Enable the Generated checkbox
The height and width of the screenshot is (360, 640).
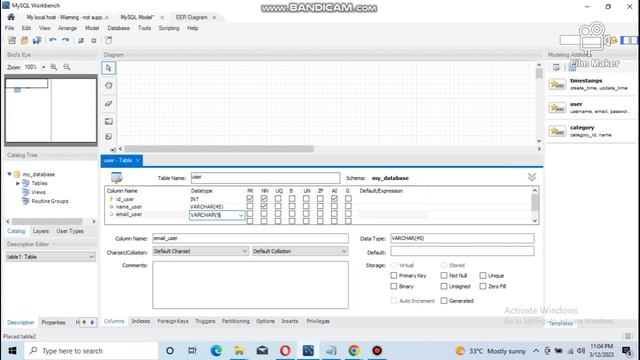(444, 301)
